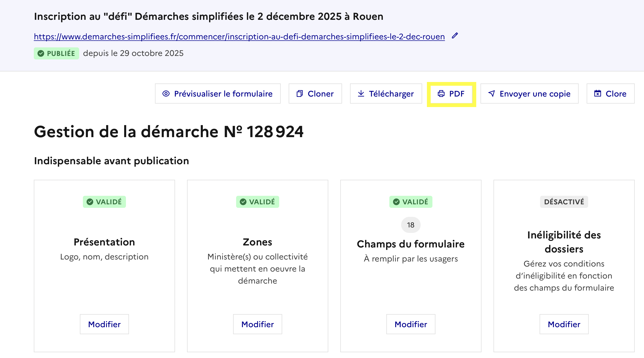This screenshot has width=644, height=358.
Task: Click the printer icon on PDF button
Action: click(441, 94)
